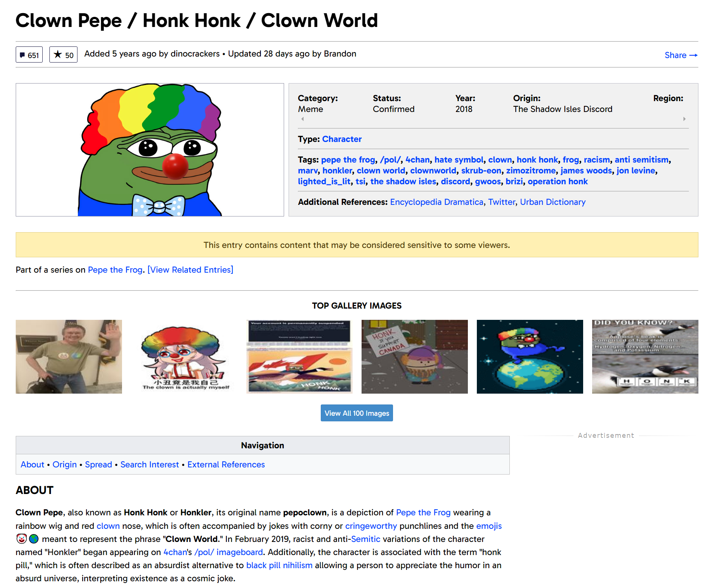Viewport: 728px width, 588px height.
Task: Select the '/pol/' tag
Action: pos(390,160)
